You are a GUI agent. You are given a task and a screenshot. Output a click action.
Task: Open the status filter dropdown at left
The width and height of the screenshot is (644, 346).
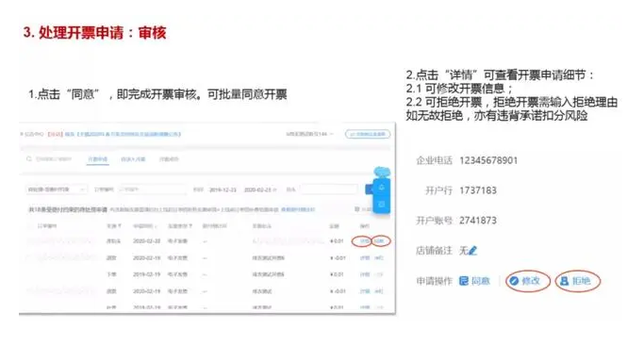coord(57,189)
